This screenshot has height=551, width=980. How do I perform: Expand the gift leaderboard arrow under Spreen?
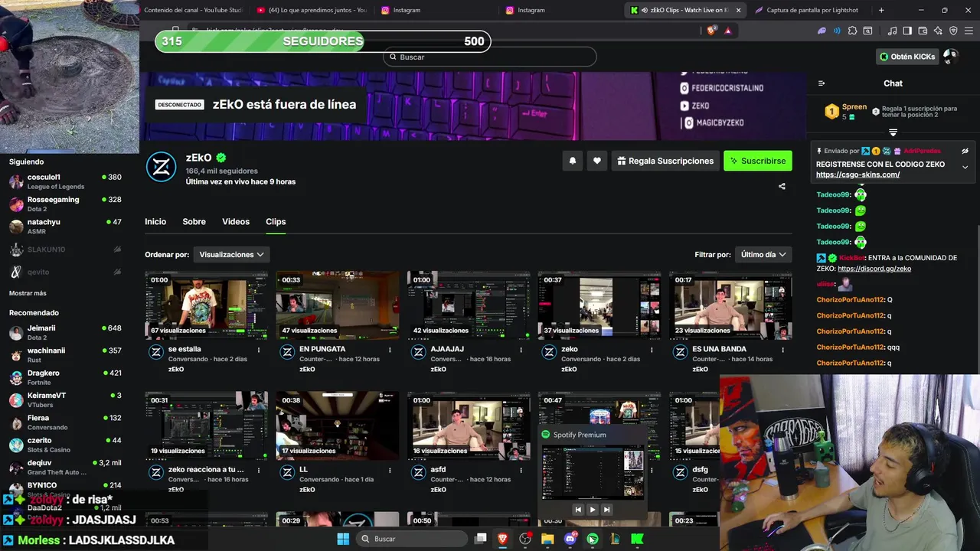(x=893, y=132)
